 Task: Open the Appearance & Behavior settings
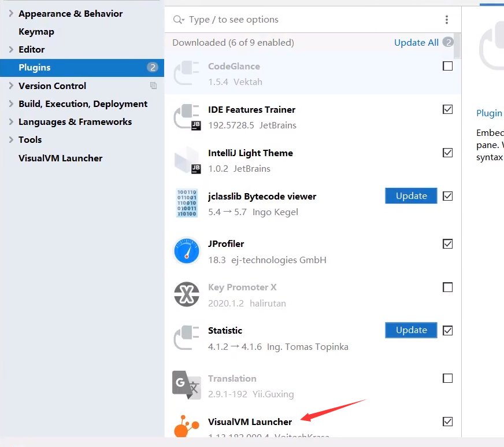click(71, 13)
